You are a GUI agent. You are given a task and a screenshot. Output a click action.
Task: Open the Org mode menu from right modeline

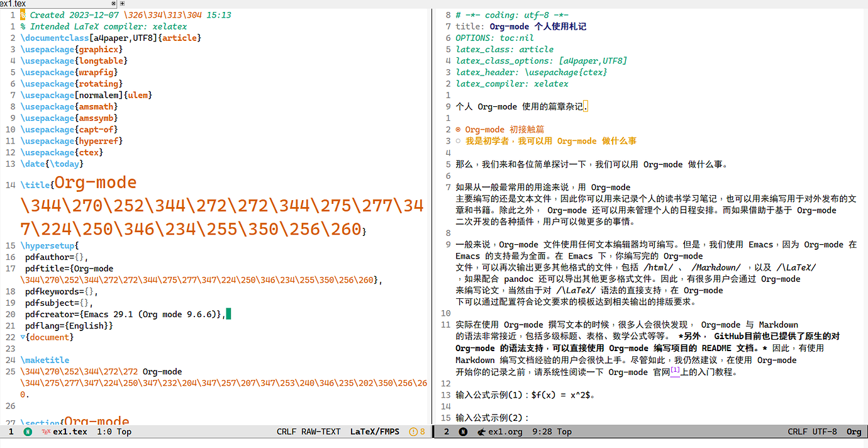853,432
